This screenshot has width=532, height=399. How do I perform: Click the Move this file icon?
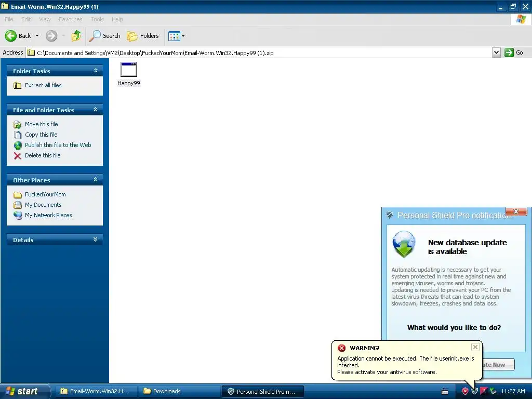pos(17,125)
